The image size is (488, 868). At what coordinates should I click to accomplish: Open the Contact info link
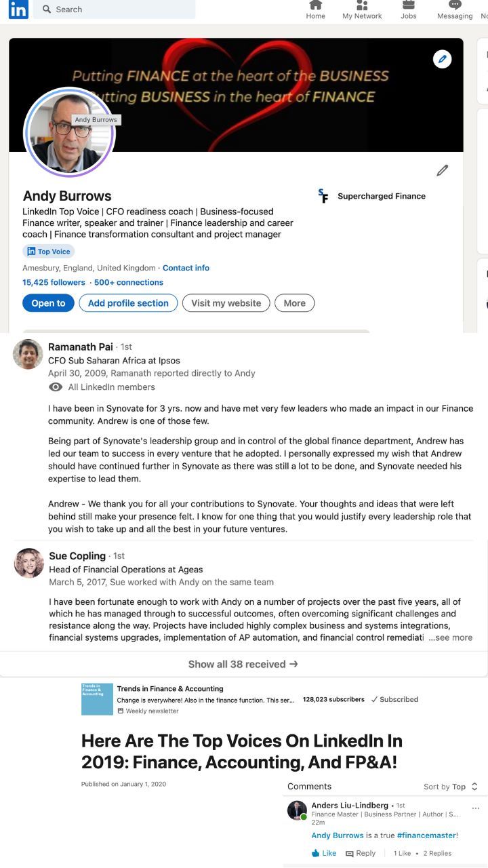(x=186, y=268)
